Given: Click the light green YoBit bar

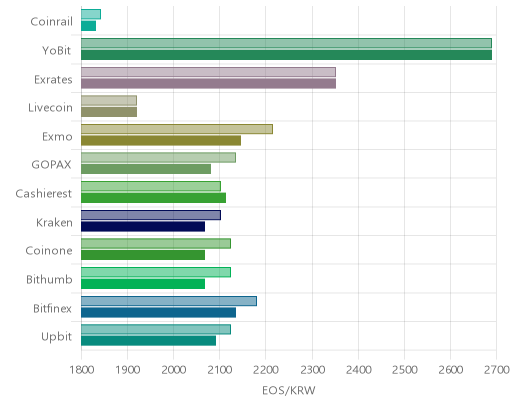Looking at the screenshot, I should (286, 43).
